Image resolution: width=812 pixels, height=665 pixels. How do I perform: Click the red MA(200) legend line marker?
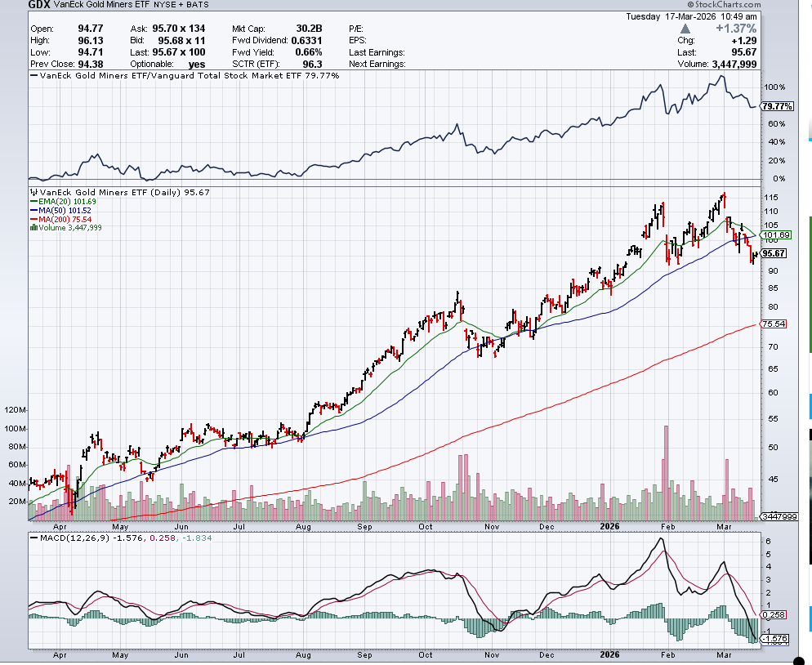[x=32, y=219]
